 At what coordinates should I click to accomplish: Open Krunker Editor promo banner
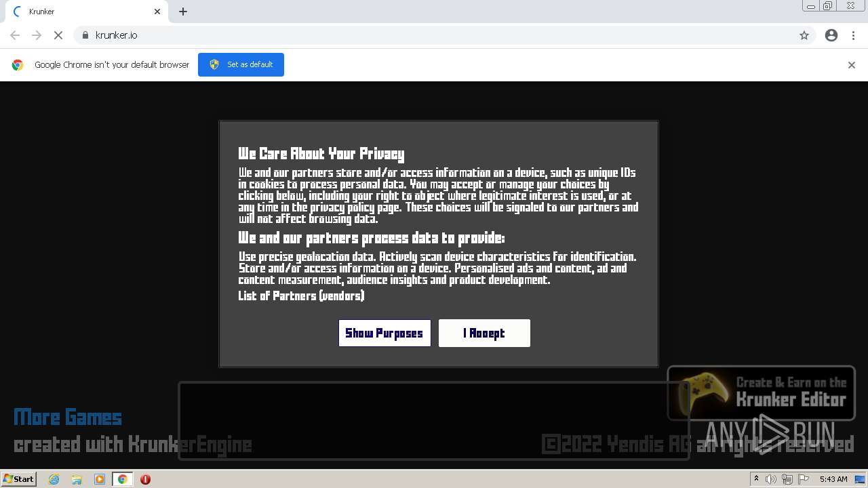[x=761, y=393]
